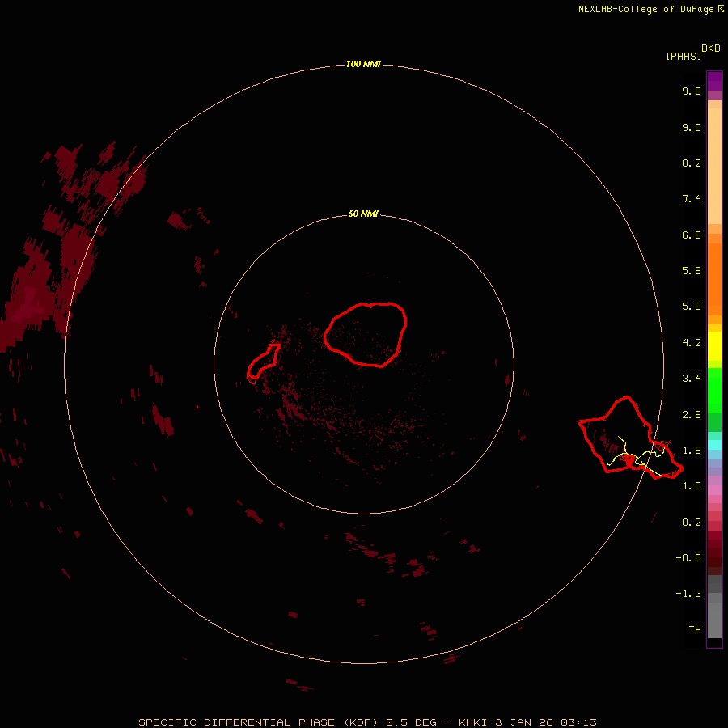Click the cyan color scale segment
Image resolution: width=728 pixels, height=728 pixels.
pos(714,445)
